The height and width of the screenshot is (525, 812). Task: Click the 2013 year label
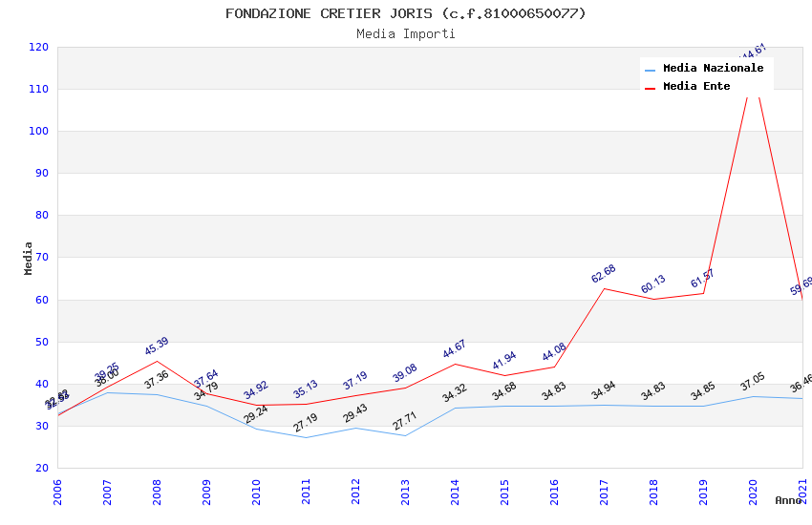pyautogui.click(x=405, y=492)
